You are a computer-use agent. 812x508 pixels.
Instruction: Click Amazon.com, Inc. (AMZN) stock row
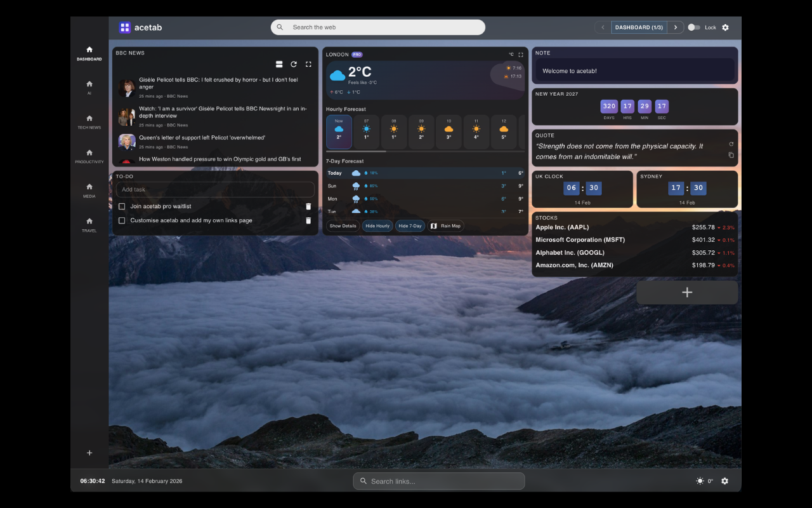click(635, 265)
